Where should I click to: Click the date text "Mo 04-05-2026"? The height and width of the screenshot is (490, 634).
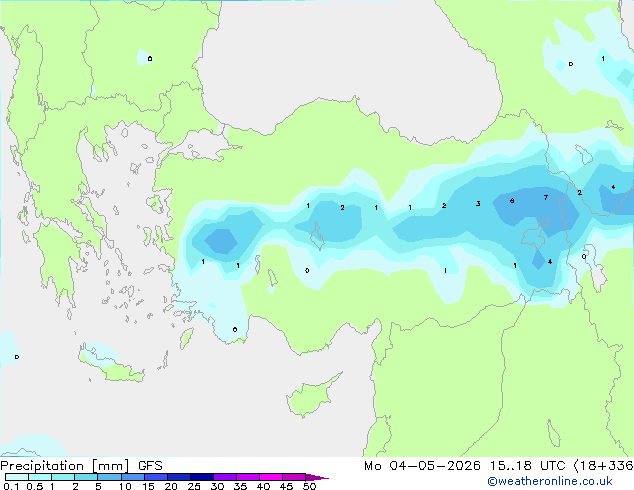point(422,466)
